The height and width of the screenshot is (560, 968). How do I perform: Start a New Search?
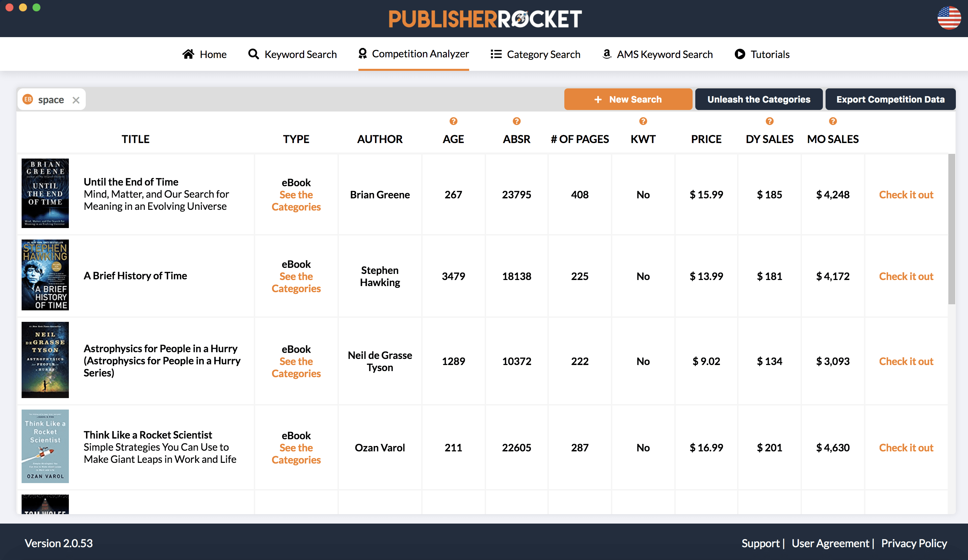pyautogui.click(x=628, y=100)
